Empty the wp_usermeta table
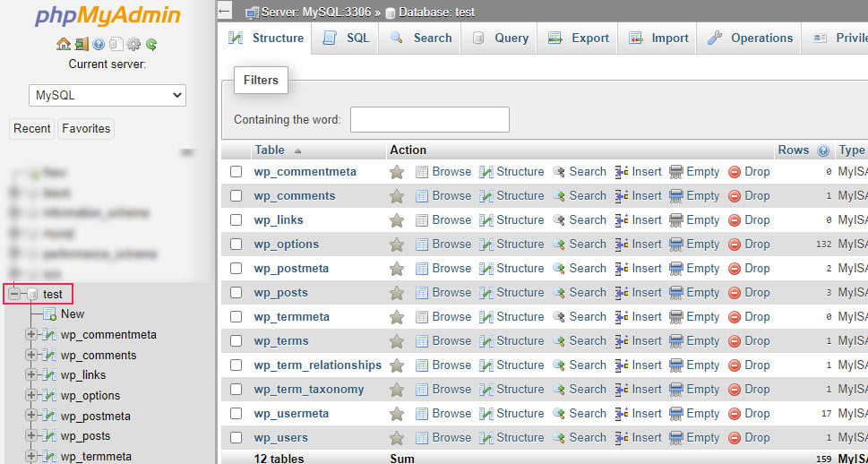The height and width of the screenshot is (464, 868). tap(694, 414)
